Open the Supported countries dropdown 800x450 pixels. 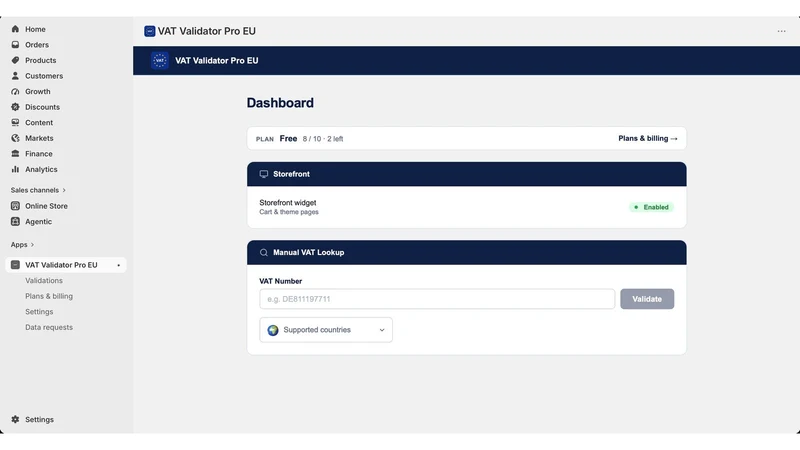pyautogui.click(x=326, y=330)
